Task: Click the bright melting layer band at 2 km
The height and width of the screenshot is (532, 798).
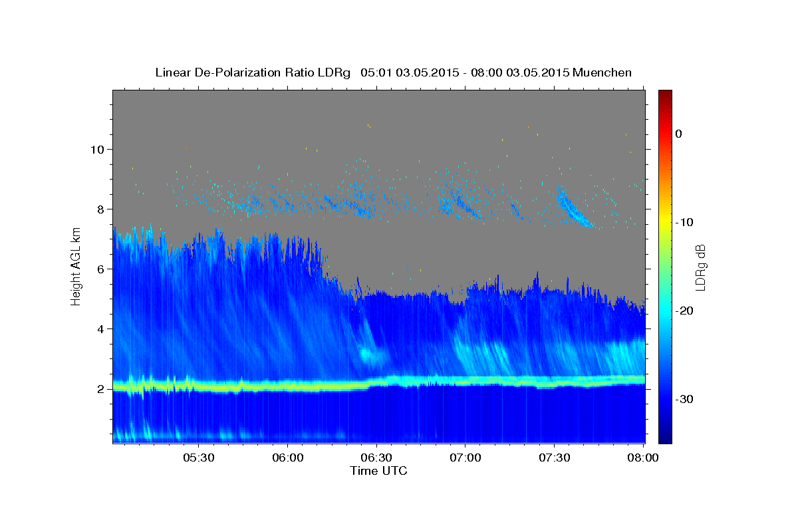Action: [379, 382]
